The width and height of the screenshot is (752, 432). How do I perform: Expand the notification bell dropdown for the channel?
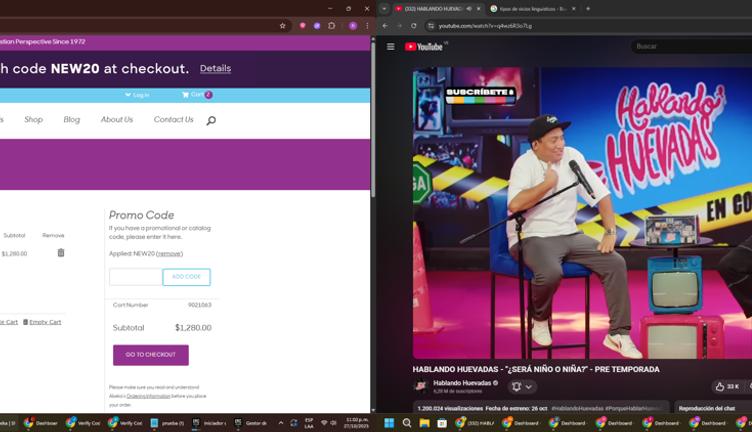[x=522, y=386]
